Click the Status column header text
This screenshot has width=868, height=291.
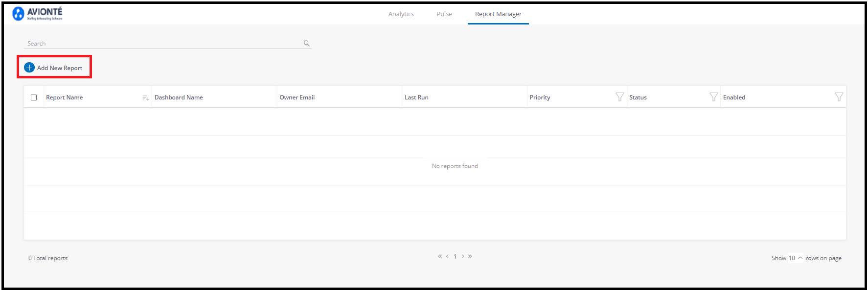pyautogui.click(x=638, y=97)
